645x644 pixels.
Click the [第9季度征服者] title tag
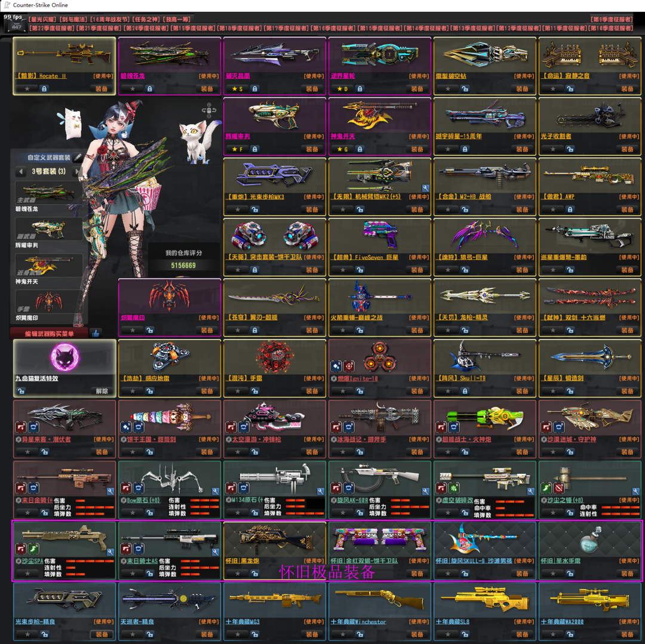(612, 19)
